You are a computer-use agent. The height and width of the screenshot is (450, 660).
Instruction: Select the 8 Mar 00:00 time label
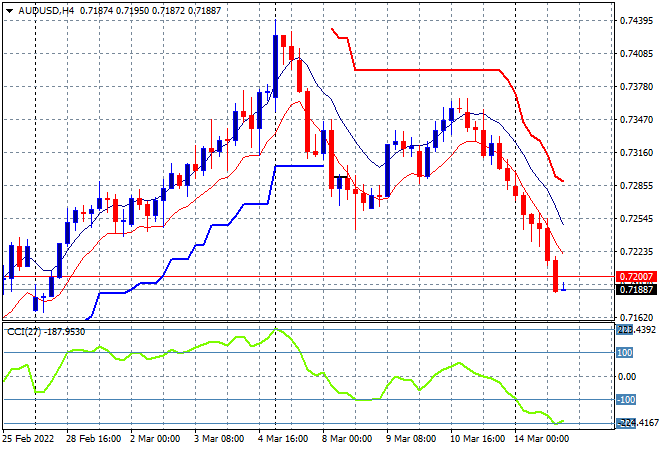click(347, 438)
